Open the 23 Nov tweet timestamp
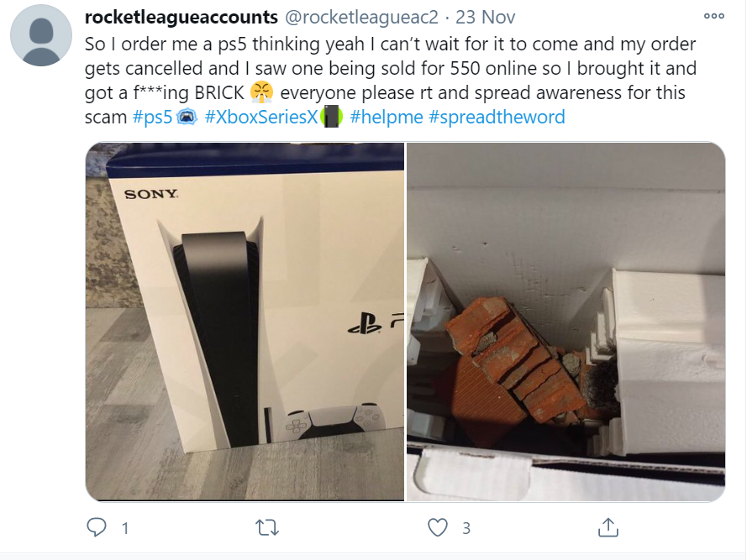The width and height of the screenshot is (747, 560). tap(485, 17)
